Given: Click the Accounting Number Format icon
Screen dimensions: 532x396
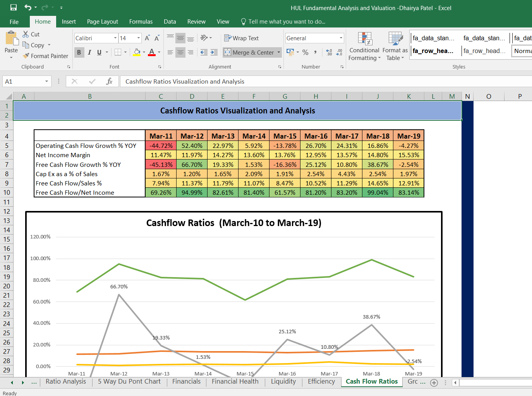Looking at the screenshot, I should click(x=290, y=52).
